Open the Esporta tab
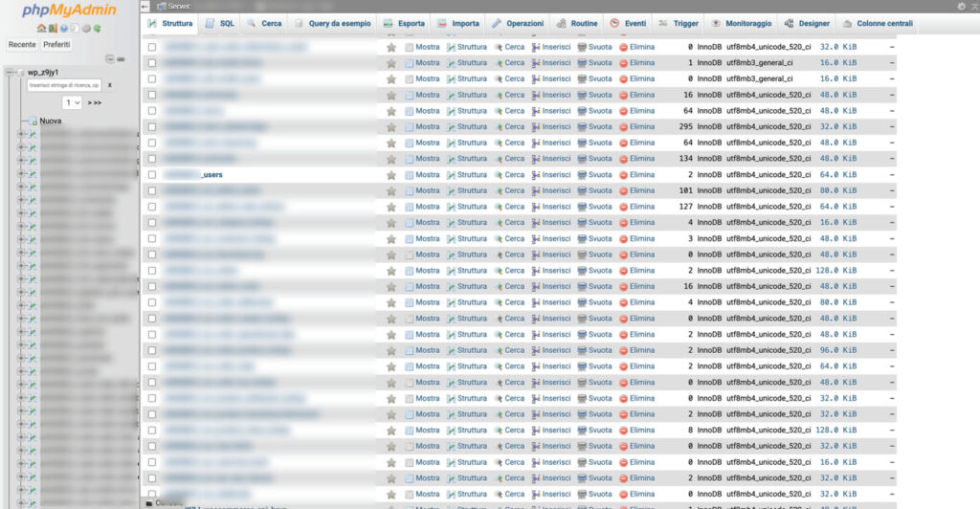The image size is (980, 509). (406, 23)
